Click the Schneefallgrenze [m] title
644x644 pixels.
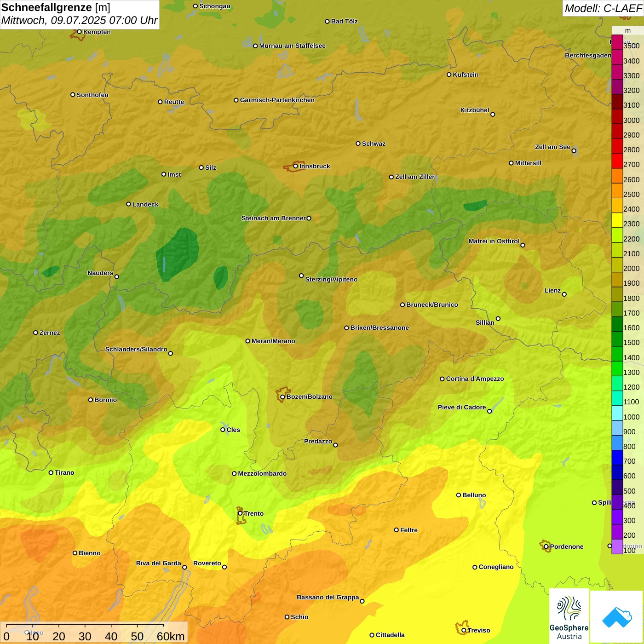point(56,7)
